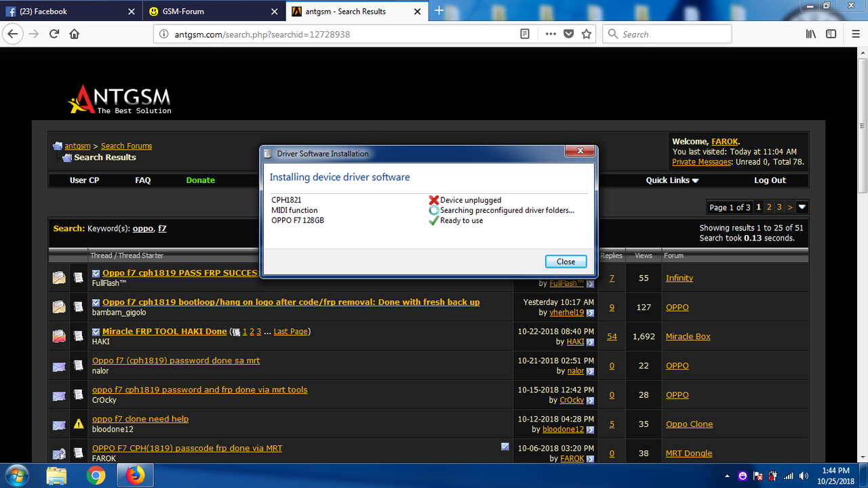Toggle reader view icon in address bar
This screenshot has height=488, width=868.
[x=525, y=34]
